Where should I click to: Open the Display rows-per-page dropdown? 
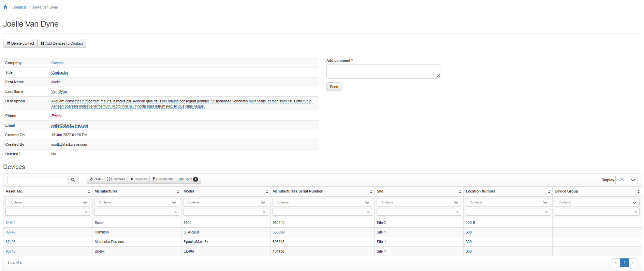pos(626,180)
